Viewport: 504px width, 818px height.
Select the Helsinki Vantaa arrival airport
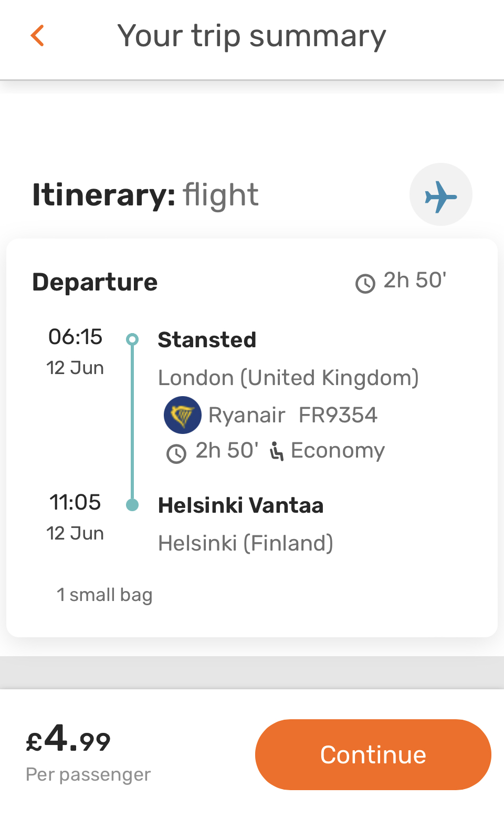[240, 505]
